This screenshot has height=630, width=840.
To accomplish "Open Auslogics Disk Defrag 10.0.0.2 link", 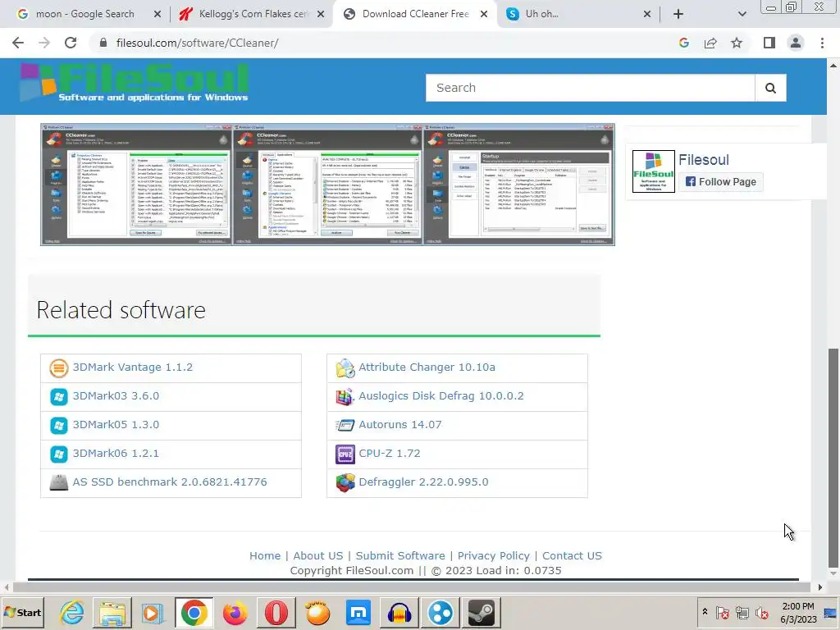I will [441, 396].
